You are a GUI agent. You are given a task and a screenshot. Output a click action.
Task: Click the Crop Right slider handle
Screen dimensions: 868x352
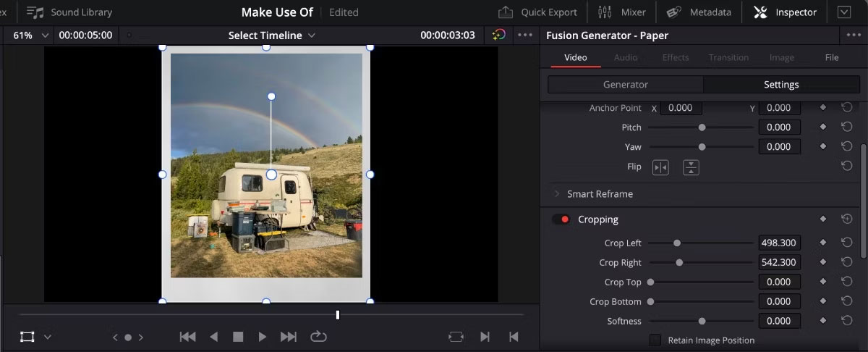[679, 262]
